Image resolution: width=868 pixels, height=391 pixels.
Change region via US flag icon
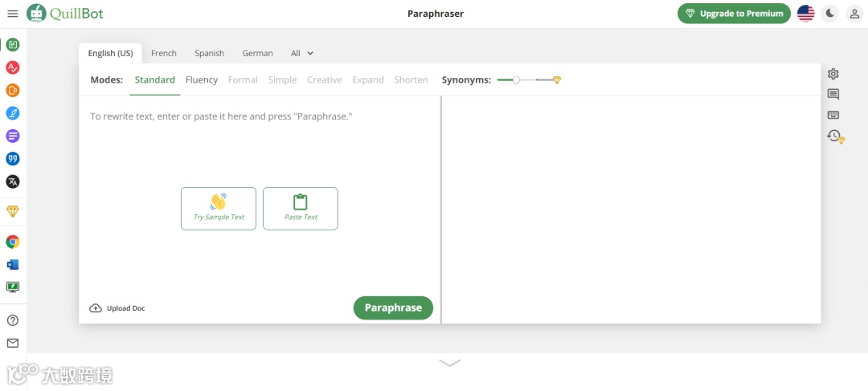(805, 14)
